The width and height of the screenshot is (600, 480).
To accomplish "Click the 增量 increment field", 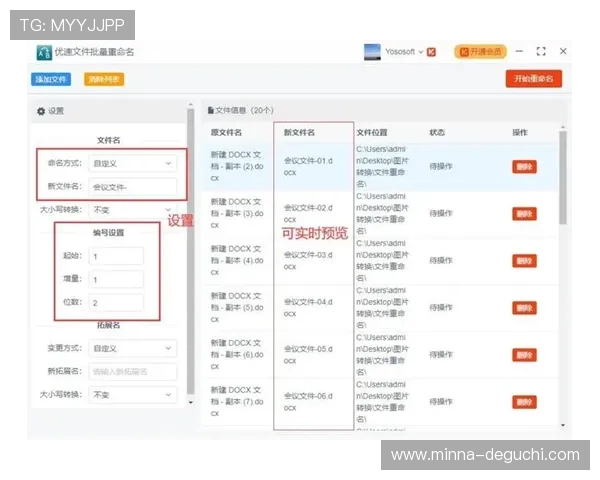I will 116,279.
